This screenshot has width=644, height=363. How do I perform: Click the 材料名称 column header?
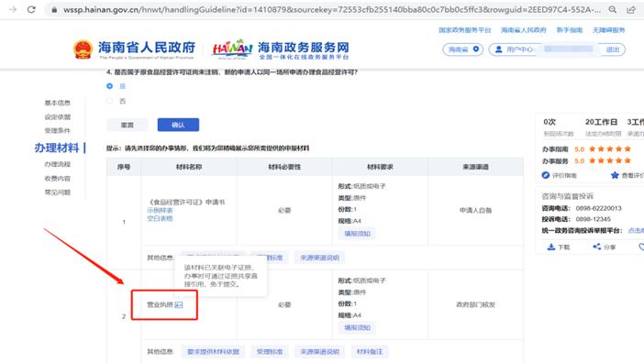tap(189, 167)
